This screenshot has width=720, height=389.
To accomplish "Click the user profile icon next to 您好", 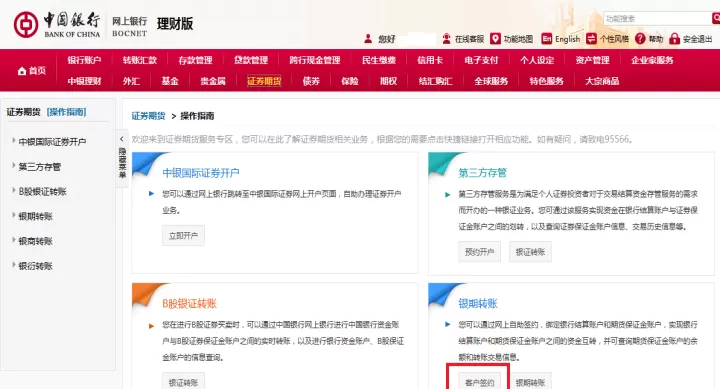I will click(368, 39).
